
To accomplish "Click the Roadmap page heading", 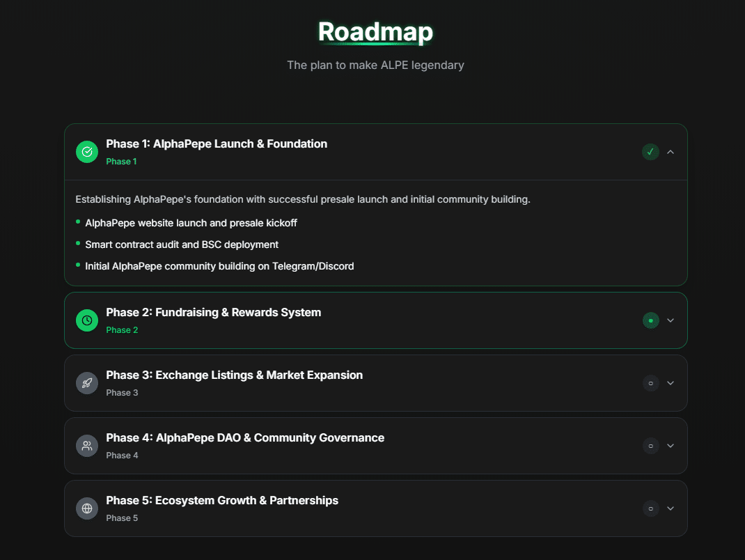I will [x=375, y=32].
